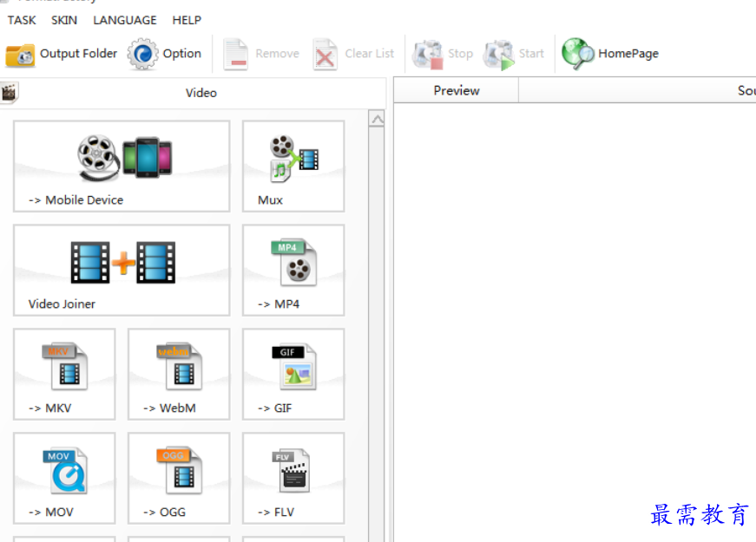This screenshot has width=756, height=542.
Task: Click the clapperboard icon beside Video header
Action: click(x=9, y=93)
